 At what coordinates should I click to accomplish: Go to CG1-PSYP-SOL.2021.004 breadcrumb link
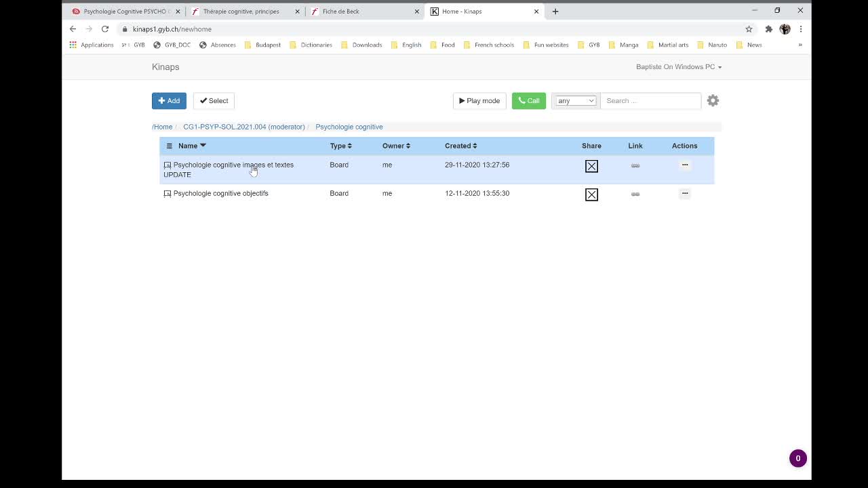pyautogui.click(x=243, y=127)
